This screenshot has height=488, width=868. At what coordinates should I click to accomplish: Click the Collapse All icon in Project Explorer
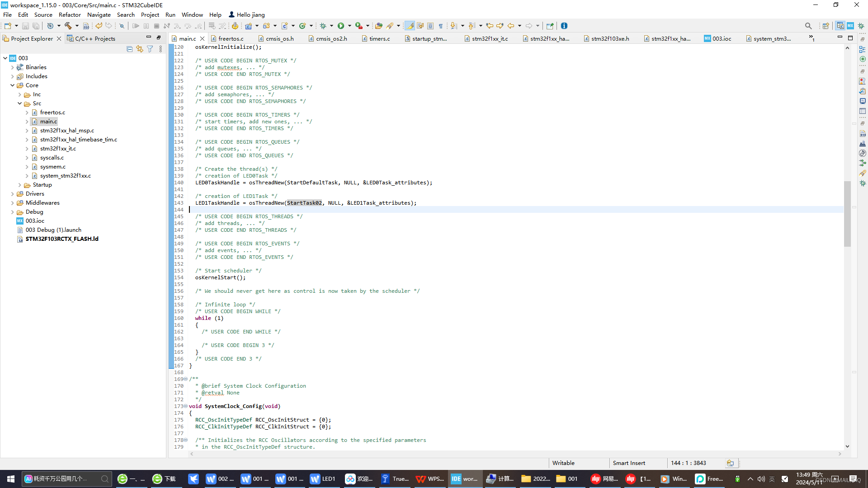tap(130, 49)
